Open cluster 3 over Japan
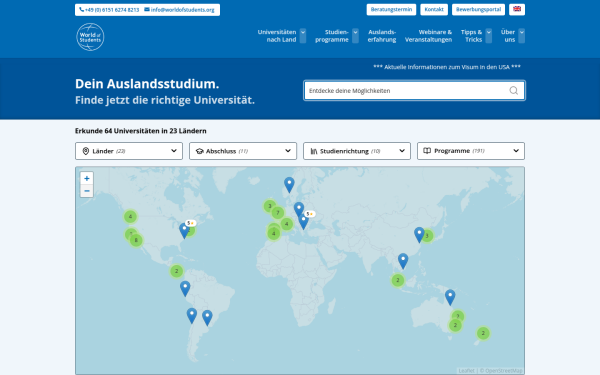This screenshot has width=600, height=375. click(427, 236)
